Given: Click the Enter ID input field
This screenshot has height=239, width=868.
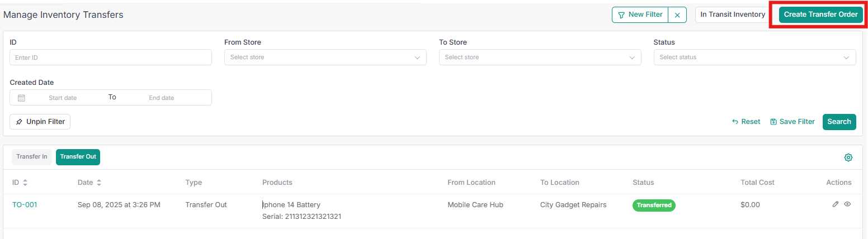Looking at the screenshot, I should (111, 58).
